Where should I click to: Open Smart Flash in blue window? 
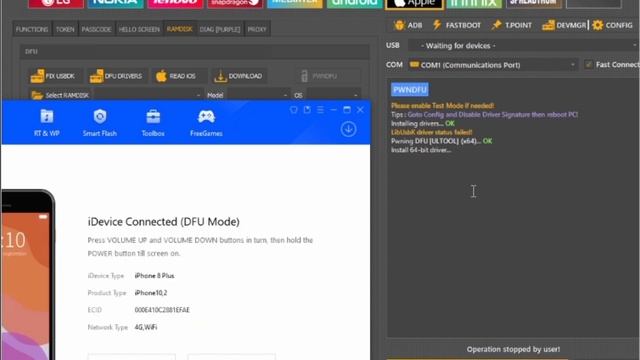click(100, 123)
